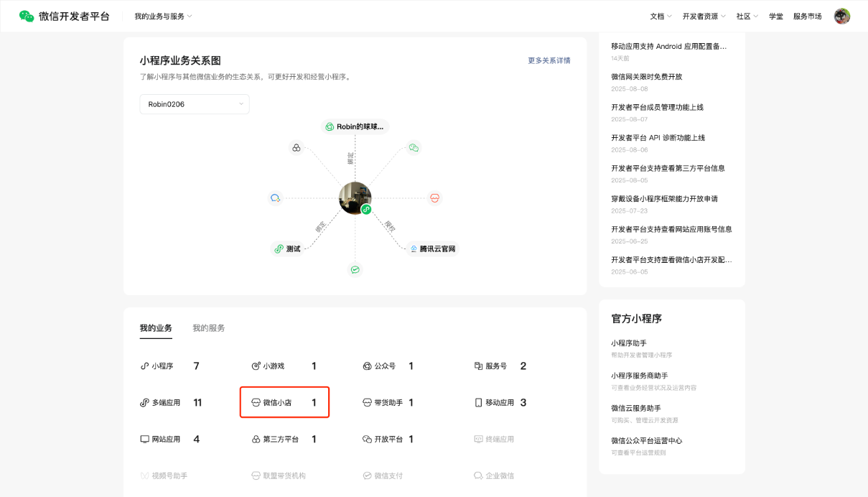Click the center mini program avatar in graph

pyautogui.click(x=355, y=198)
